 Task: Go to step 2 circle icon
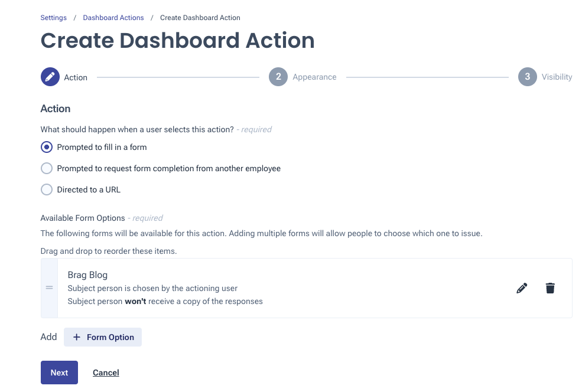278,77
